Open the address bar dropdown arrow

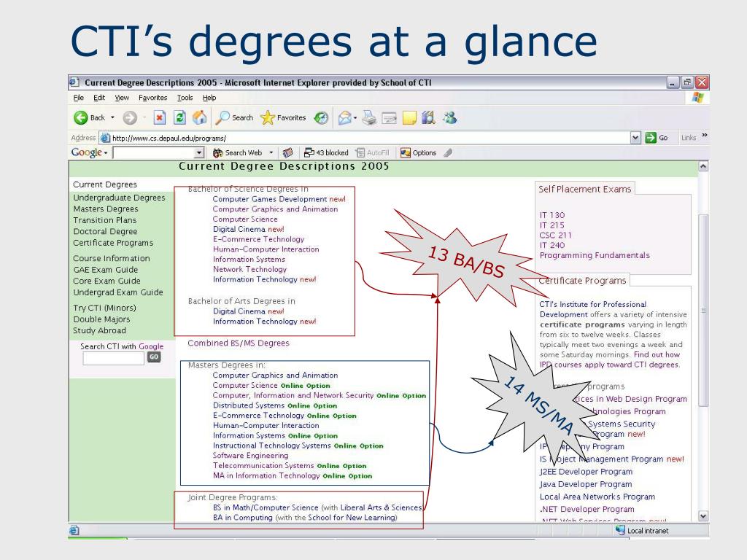pyautogui.click(x=635, y=138)
